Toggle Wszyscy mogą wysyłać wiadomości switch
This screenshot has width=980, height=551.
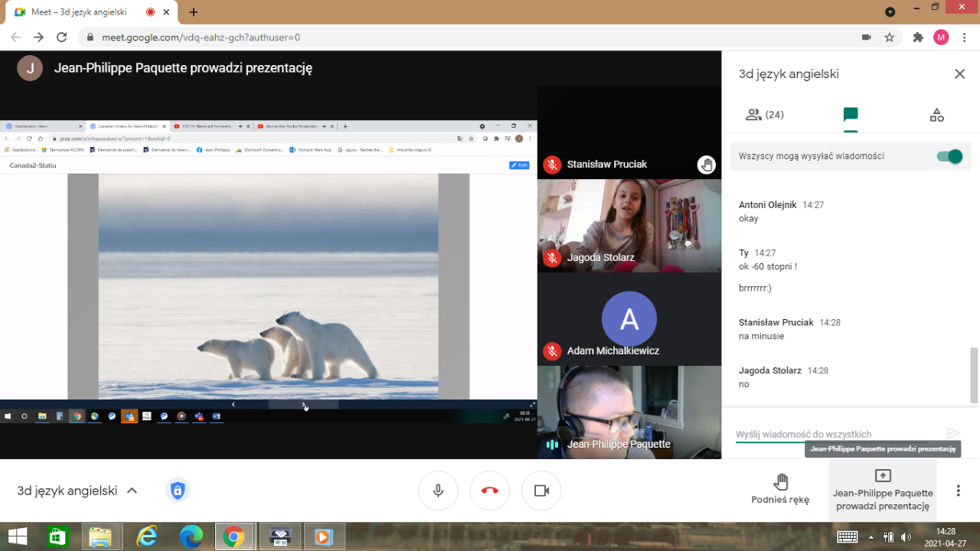(x=949, y=156)
